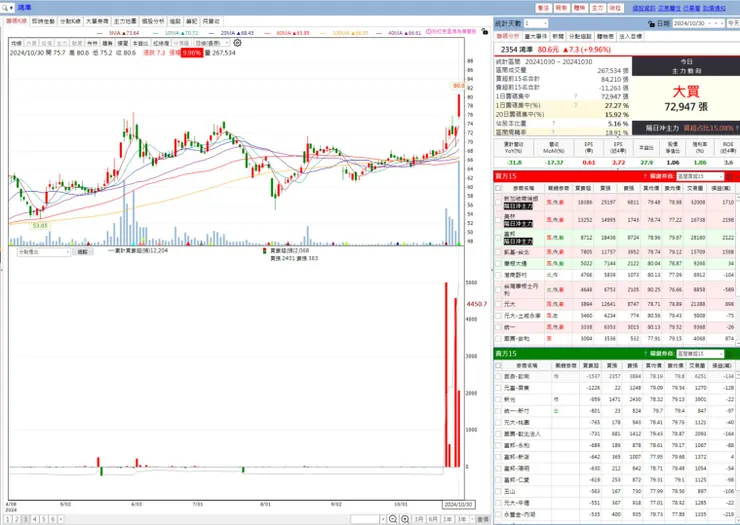Tick the checkbox for 玉山 seller row

(498, 491)
